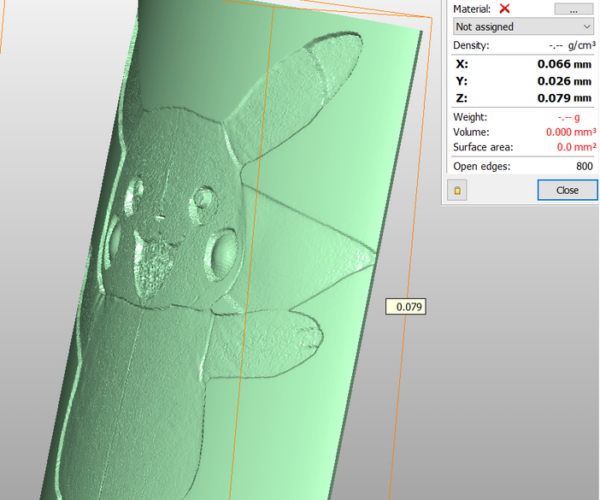Click the Surface area value 0.0 mm²
This screenshot has height=500, width=600.
point(576,147)
